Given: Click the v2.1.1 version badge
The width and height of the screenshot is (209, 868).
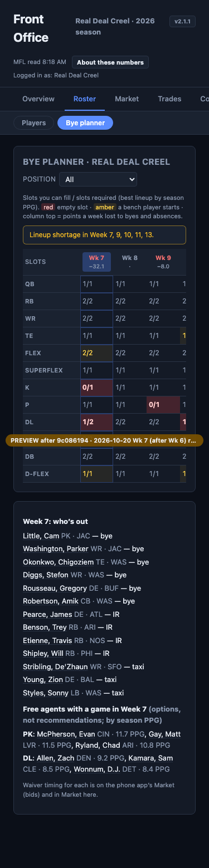Looking at the screenshot, I should pos(183,22).
